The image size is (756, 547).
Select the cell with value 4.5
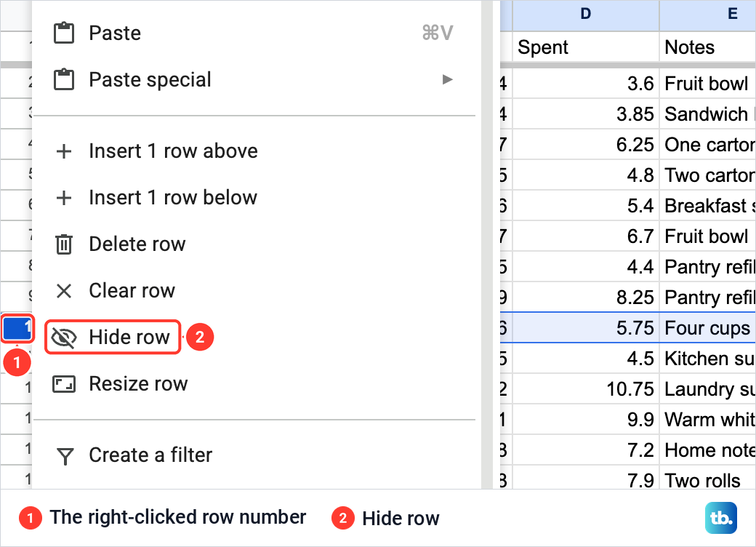[x=585, y=359]
